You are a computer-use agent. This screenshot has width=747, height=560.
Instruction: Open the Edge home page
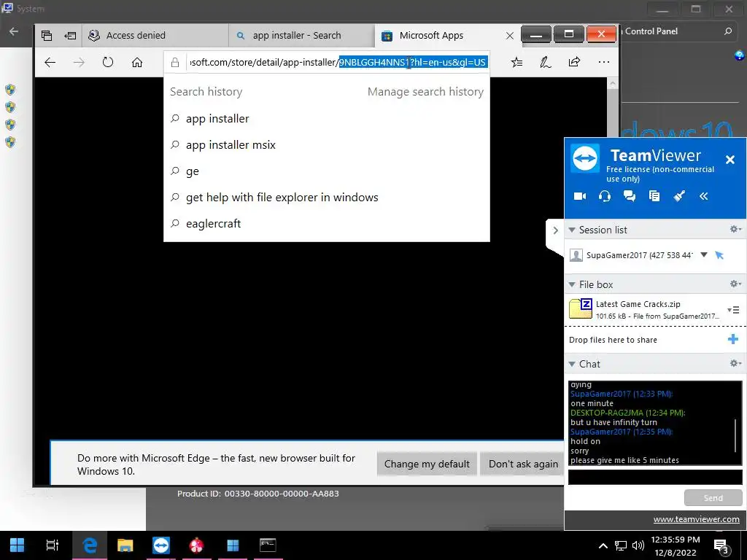(x=137, y=63)
